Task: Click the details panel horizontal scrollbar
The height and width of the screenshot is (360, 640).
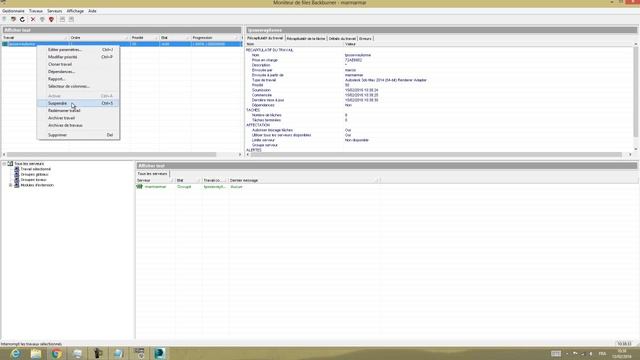Action: tap(439, 155)
